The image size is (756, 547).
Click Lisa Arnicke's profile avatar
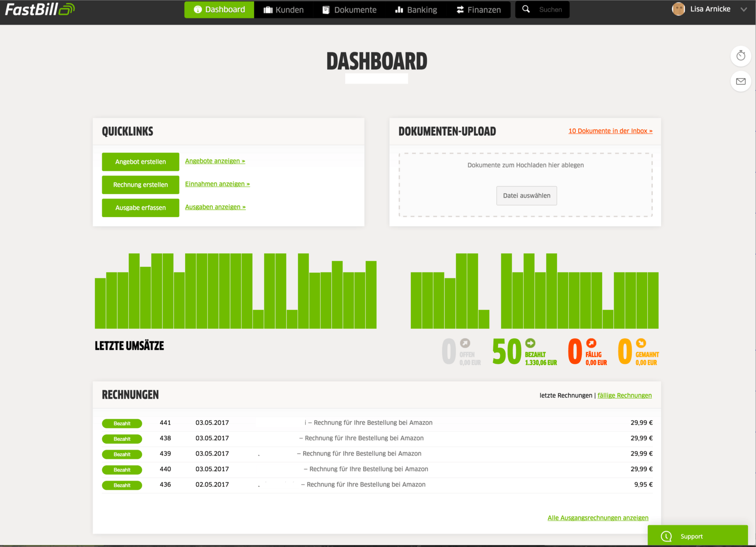coord(678,9)
